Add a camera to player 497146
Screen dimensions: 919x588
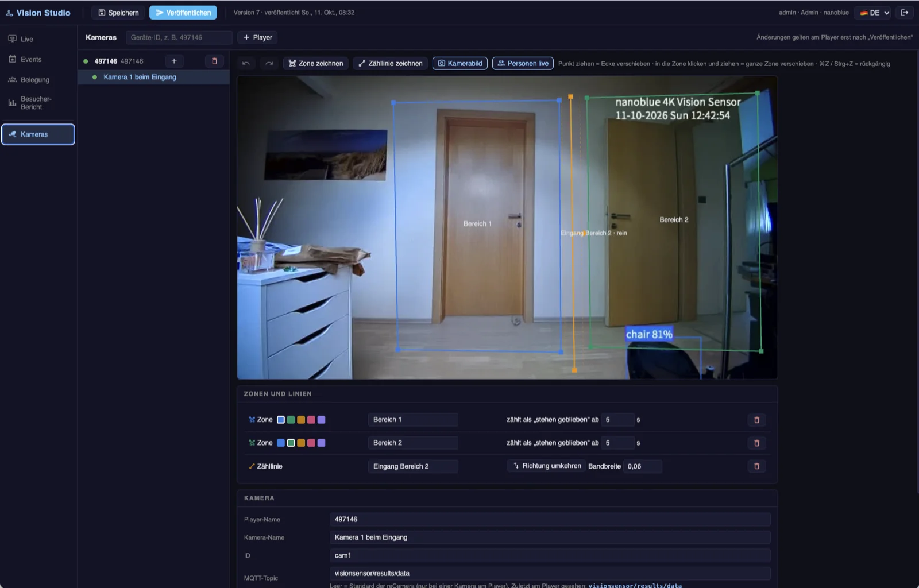coord(174,61)
